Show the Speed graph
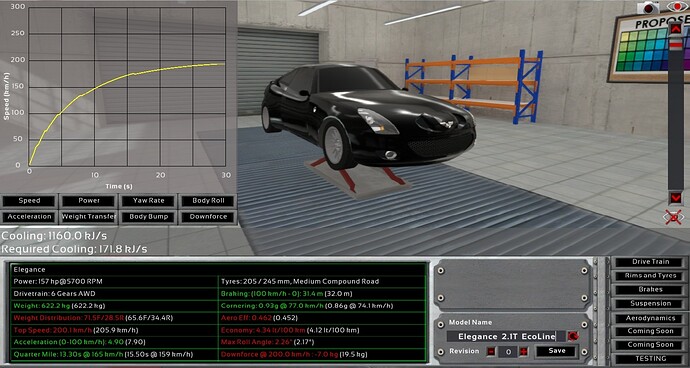The image size is (690, 368). (x=29, y=201)
